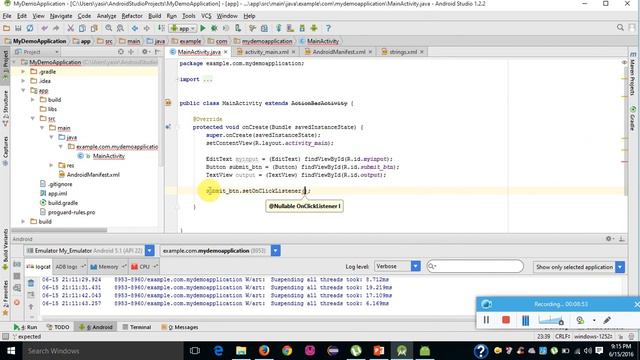The width and height of the screenshot is (640, 360).
Task: Switch to the Memory monitor tab
Action: [x=108, y=267]
